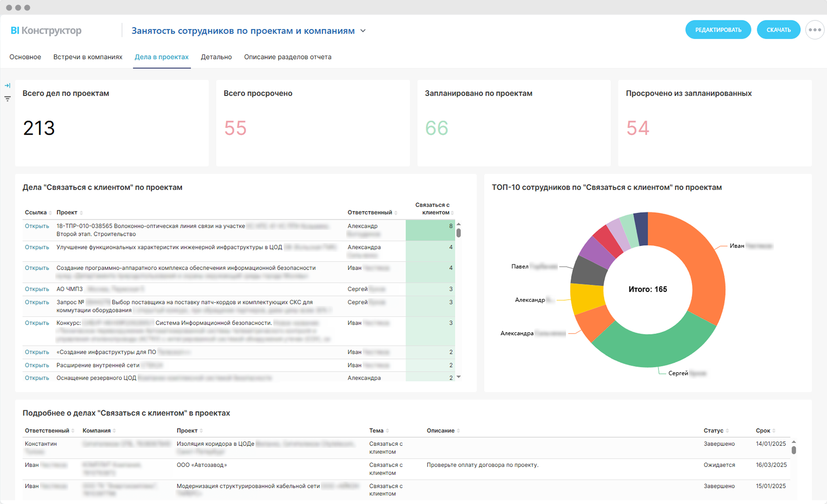Sort details table by Статус column
The image size is (827, 504).
point(727,431)
